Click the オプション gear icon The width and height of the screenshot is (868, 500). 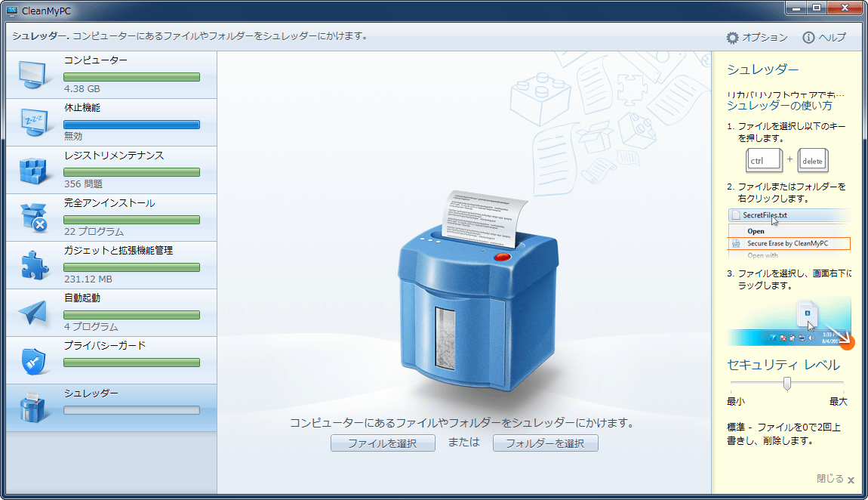coord(732,38)
